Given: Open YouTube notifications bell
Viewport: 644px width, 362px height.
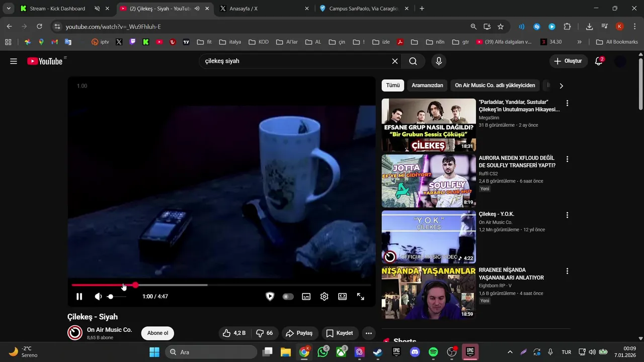Looking at the screenshot, I should (599, 61).
